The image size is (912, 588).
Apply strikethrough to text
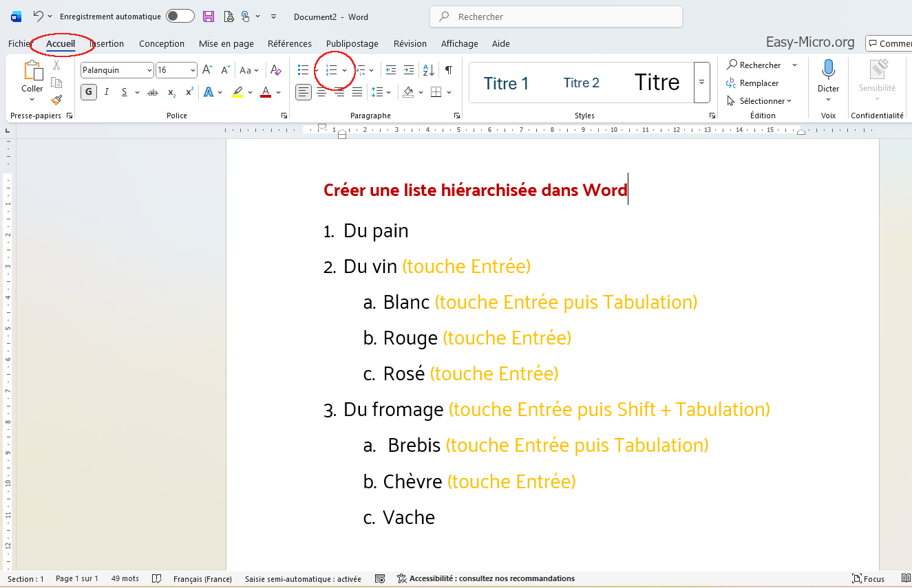pos(152,91)
